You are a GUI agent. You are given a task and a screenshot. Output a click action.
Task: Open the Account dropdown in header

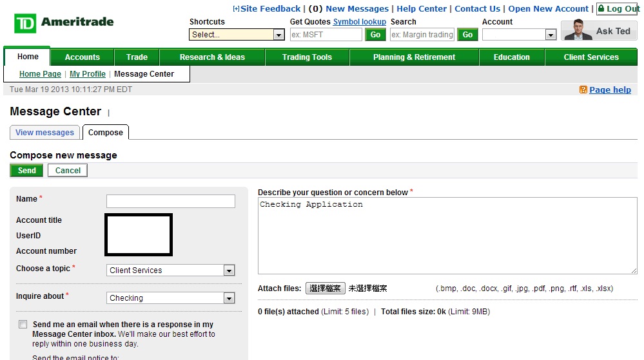[519, 35]
